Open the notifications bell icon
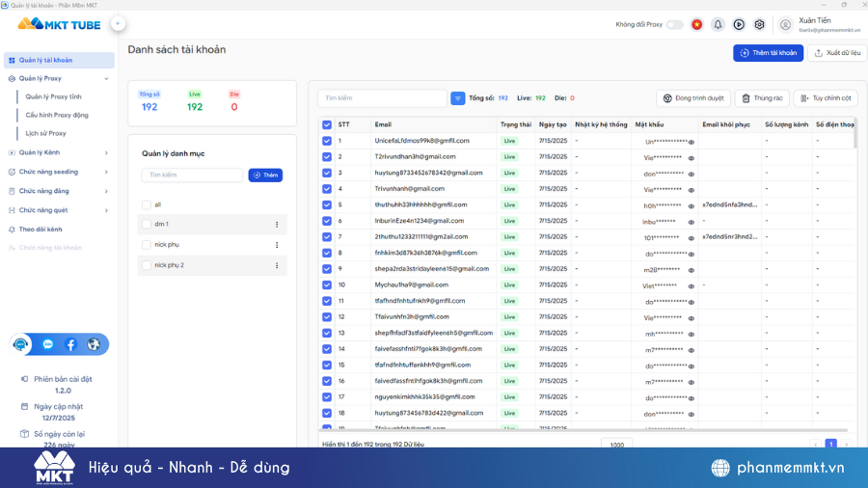This screenshot has height=488, width=868. coord(718,25)
